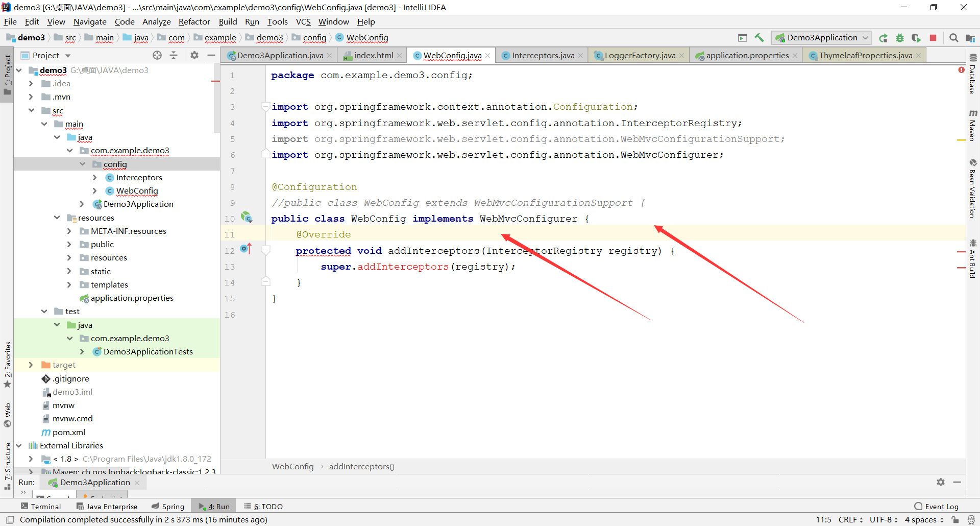The height and width of the screenshot is (526, 980).
Task: Click the override gutter icon on line 12
Action: coord(246,249)
